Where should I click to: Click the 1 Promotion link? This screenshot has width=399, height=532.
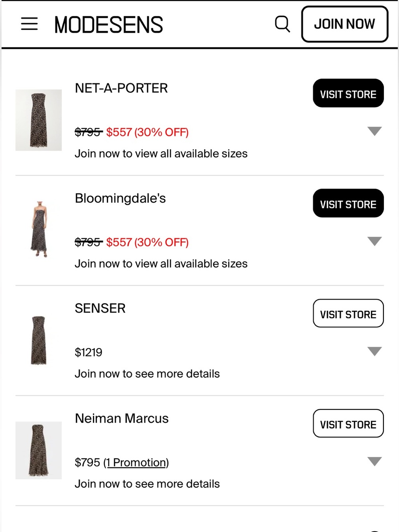pos(136,463)
